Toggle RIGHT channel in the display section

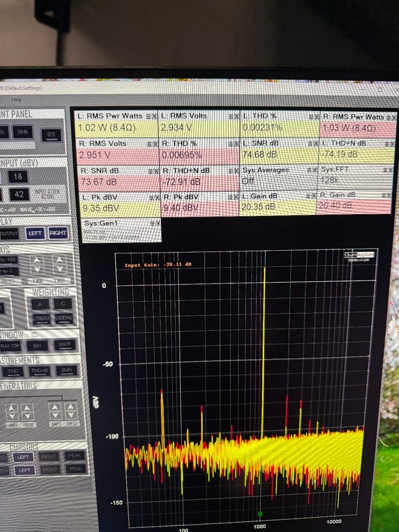point(59,233)
